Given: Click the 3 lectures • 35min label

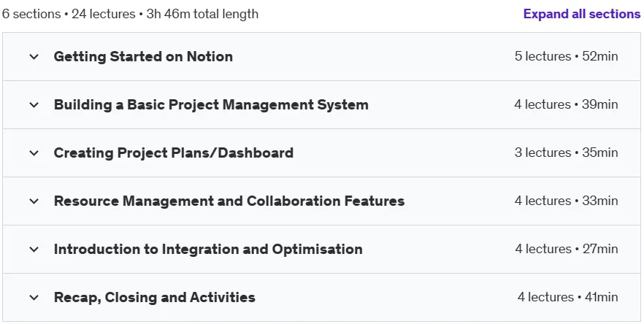Looking at the screenshot, I should [566, 153].
